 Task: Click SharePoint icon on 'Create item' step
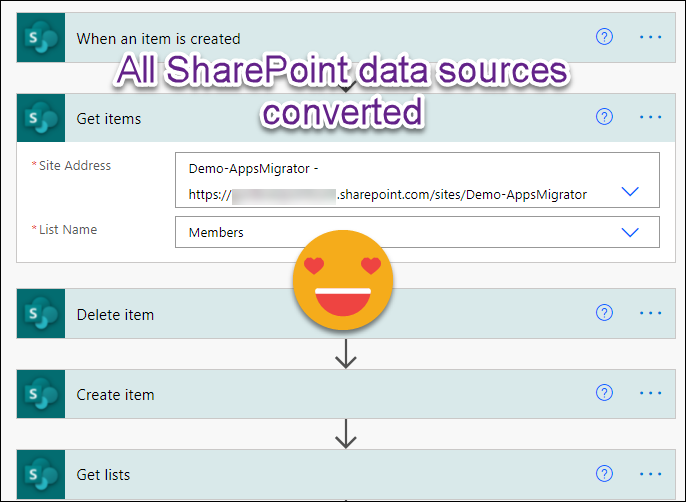[41, 394]
